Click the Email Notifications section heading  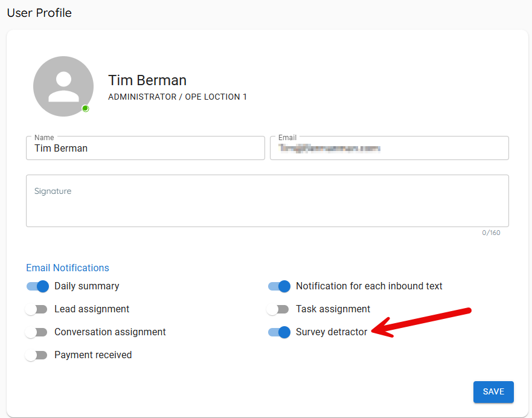[x=68, y=268]
